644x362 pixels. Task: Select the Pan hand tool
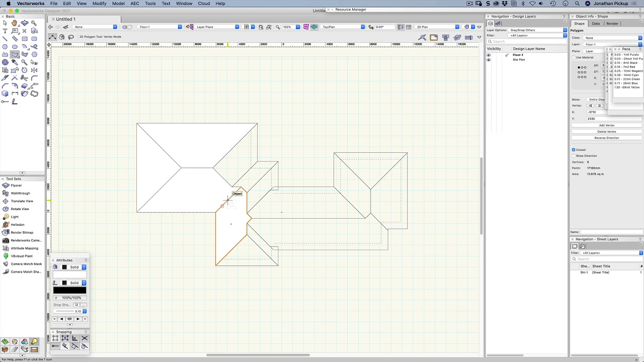pos(15,23)
